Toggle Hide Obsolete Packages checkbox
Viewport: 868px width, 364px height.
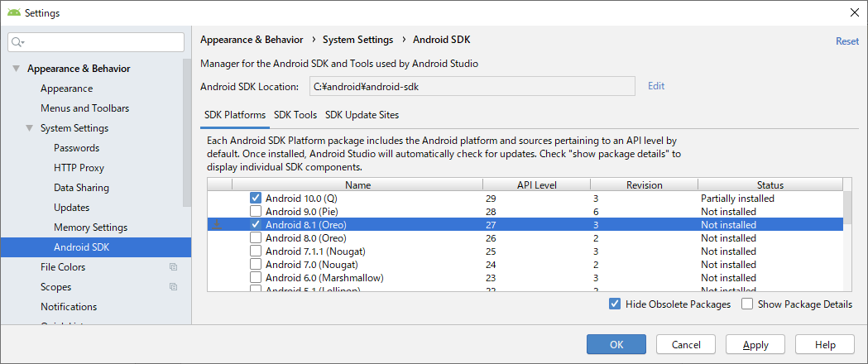[615, 304]
